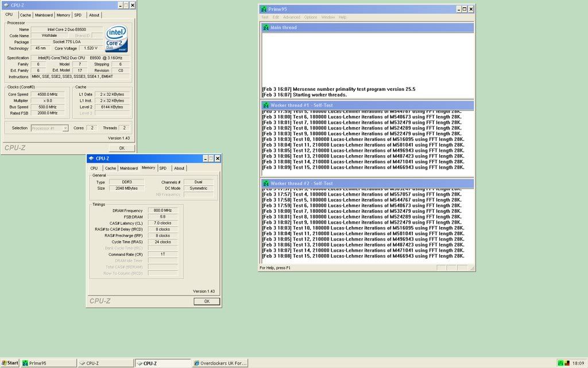Click the Prime95 green system tray icon
This screenshot has height=368, width=588.
click(x=560, y=363)
